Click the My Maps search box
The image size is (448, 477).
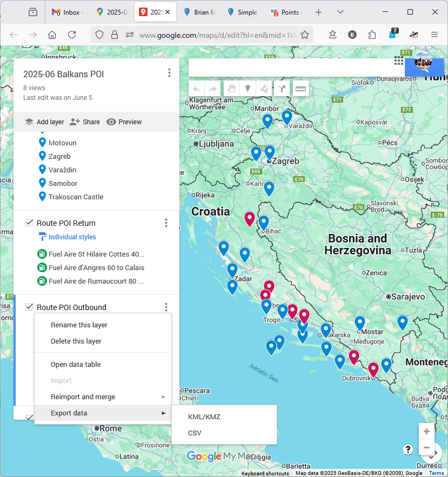click(297, 68)
